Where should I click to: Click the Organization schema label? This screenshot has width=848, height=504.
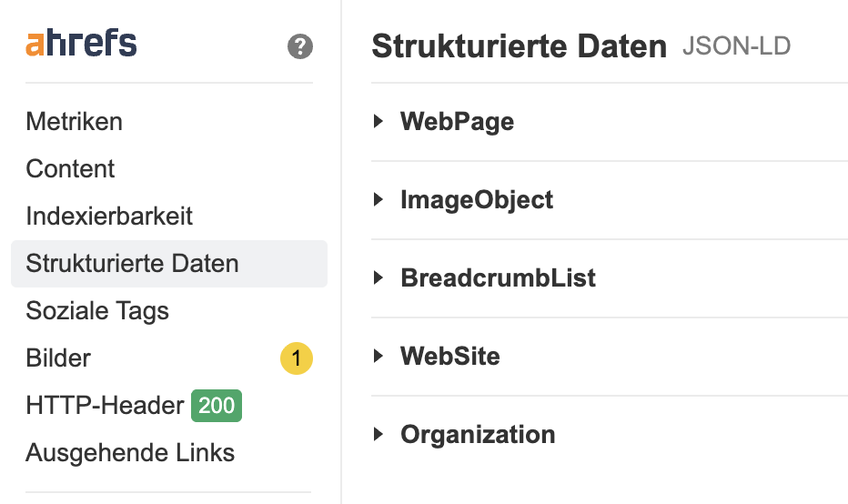point(478,435)
